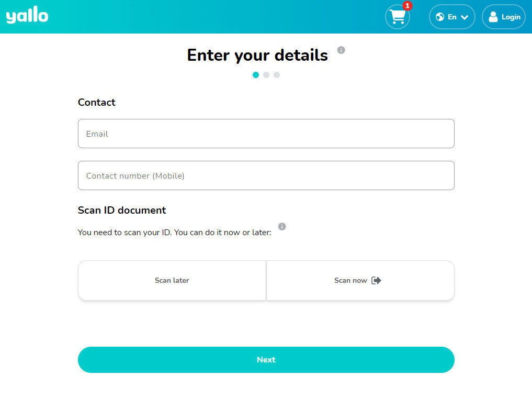This screenshot has height=408, width=532.
Task: Click the Scan ID document heading
Action: tap(122, 210)
